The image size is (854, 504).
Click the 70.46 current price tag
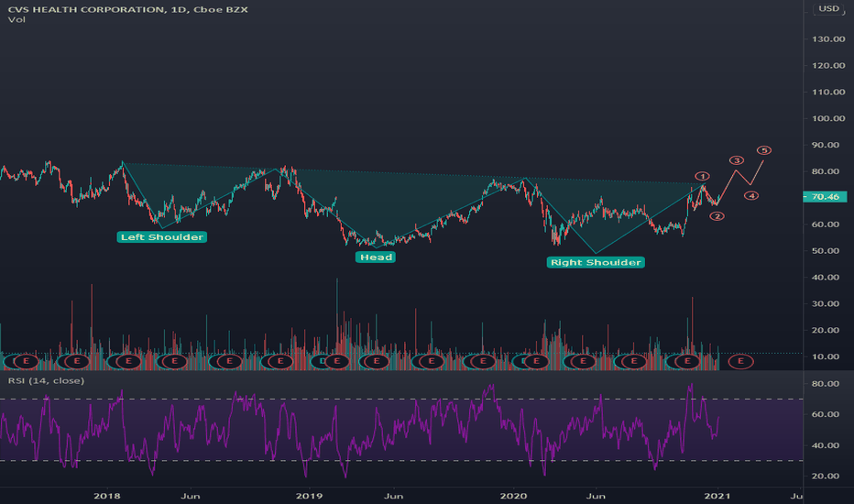(825, 197)
